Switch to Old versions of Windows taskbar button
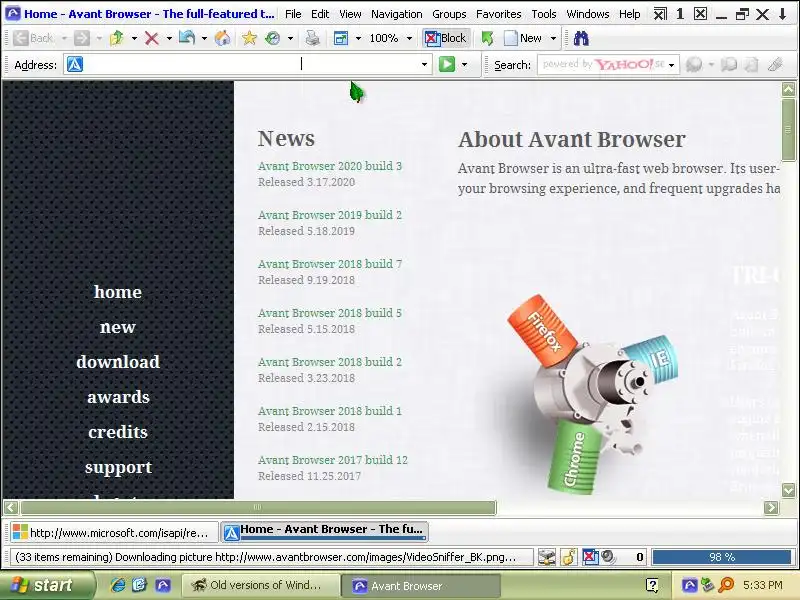The width and height of the screenshot is (800, 600). click(260, 585)
